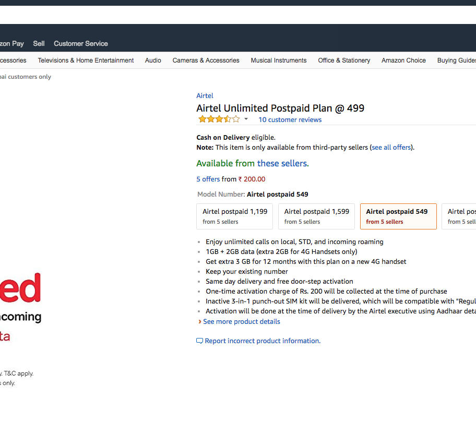The height and width of the screenshot is (448, 476).
Task: Select Airtel postpaid 1,199 option
Action: (234, 216)
